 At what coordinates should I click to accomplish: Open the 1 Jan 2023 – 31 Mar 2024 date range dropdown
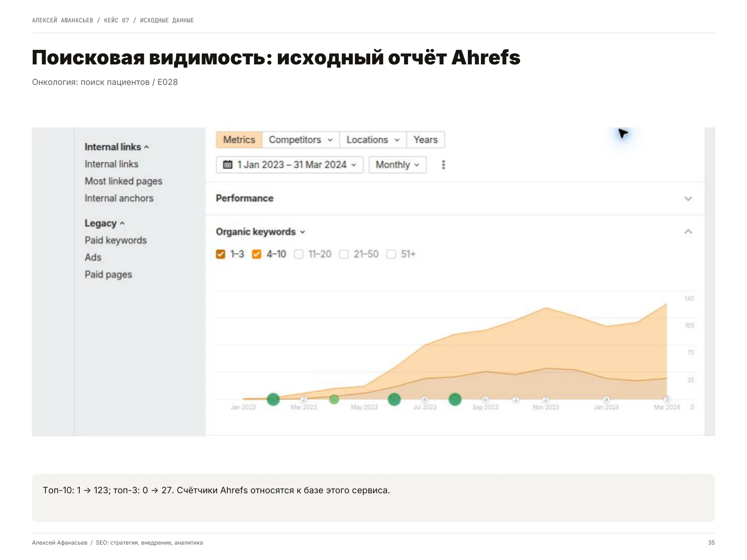coord(289,165)
